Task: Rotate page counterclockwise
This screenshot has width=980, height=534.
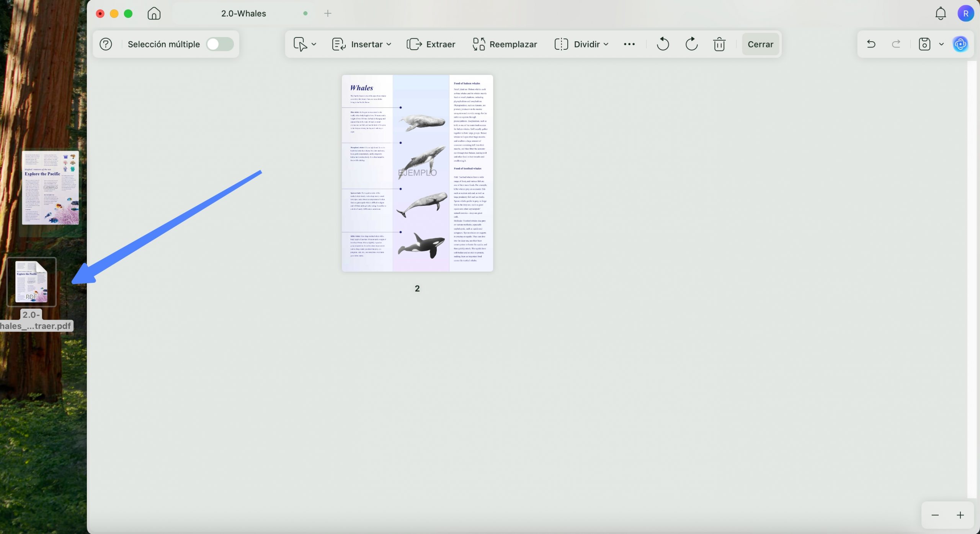Action: click(x=663, y=44)
